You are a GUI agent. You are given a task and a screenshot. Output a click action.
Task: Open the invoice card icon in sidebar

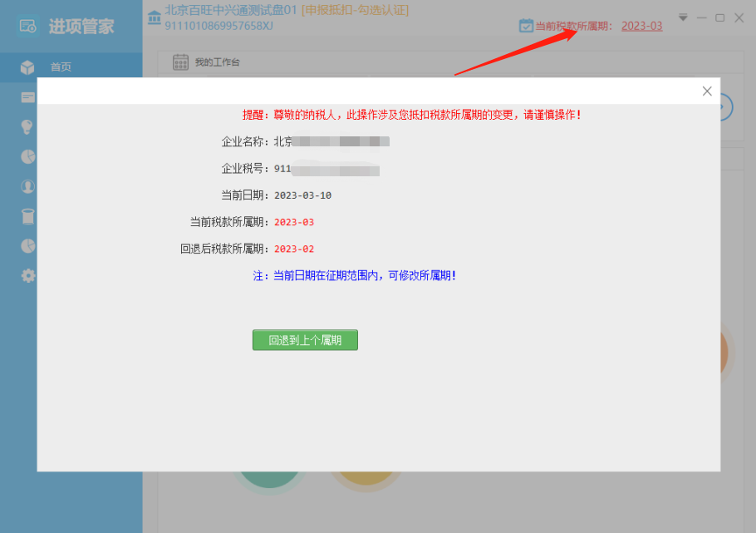(28, 96)
